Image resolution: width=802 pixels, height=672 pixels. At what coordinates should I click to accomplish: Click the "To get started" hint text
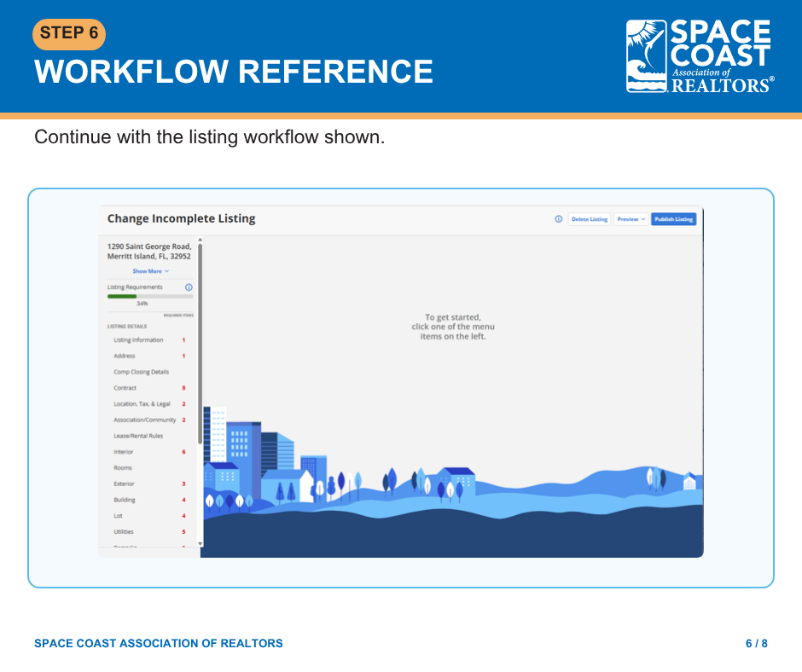[x=453, y=327]
